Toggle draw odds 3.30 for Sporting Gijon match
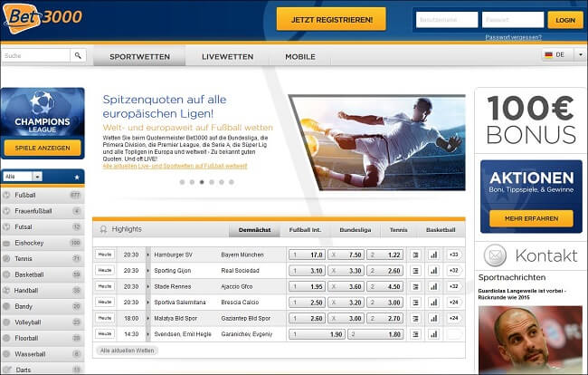The height and width of the screenshot is (375, 588). pyautogui.click(x=346, y=271)
